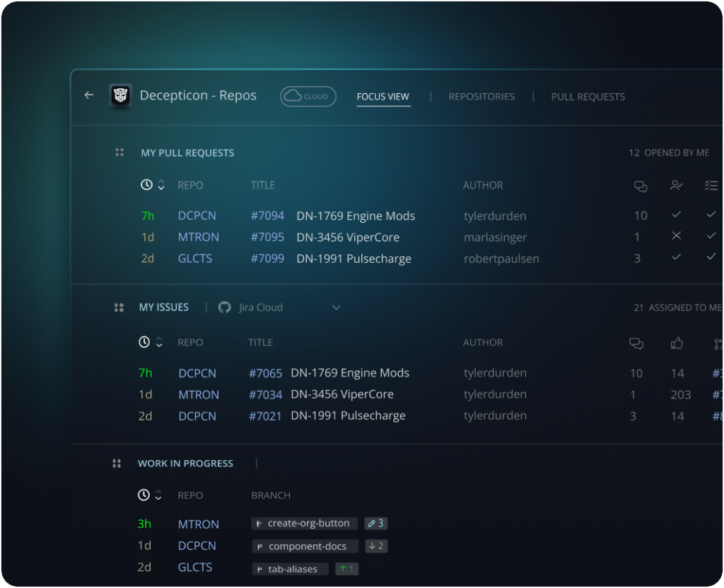Viewport: 724px width, 588px height.
Task: Click the reviewer status column icon
Action: (x=676, y=185)
